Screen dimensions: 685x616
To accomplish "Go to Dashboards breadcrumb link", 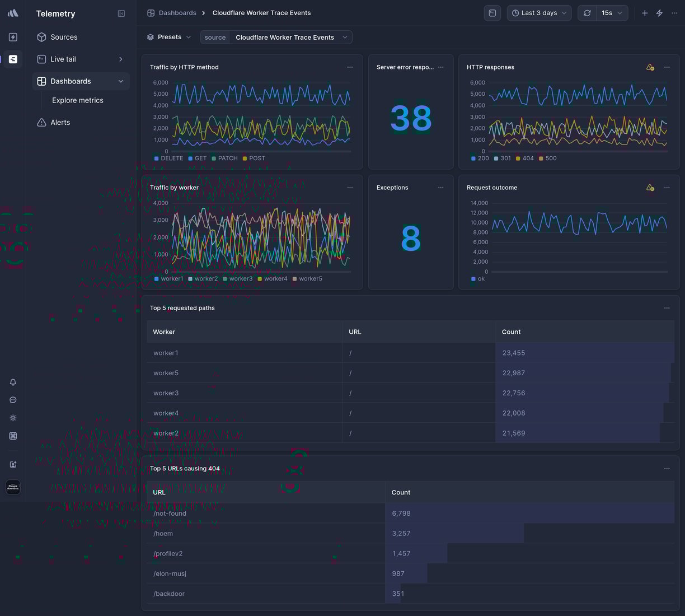I will point(177,13).
